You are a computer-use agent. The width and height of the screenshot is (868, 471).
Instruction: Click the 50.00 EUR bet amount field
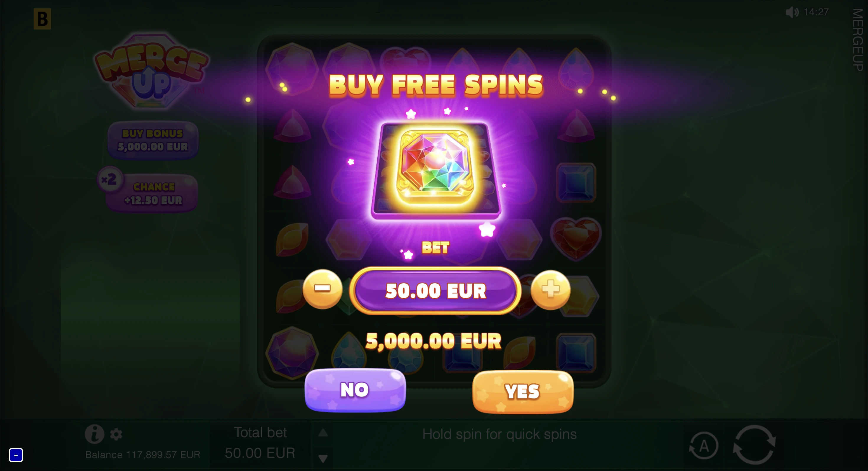point(435,291)
